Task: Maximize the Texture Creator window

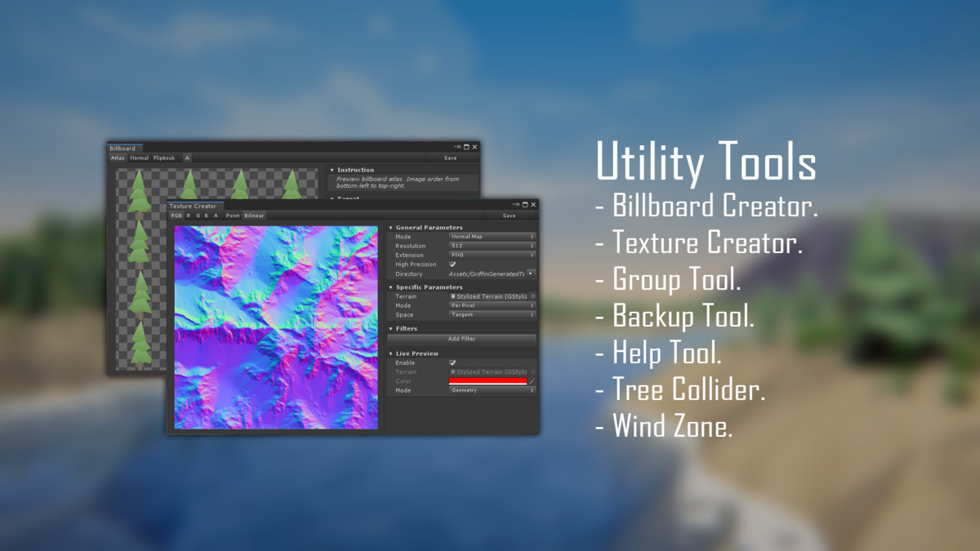Action: [x=525, y=205]
